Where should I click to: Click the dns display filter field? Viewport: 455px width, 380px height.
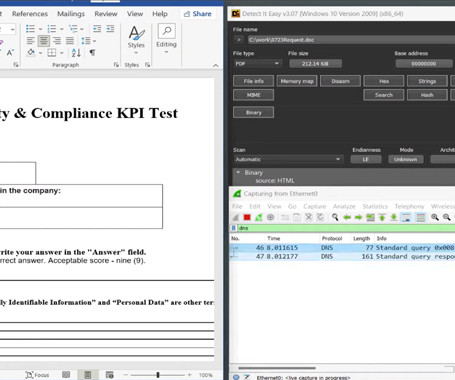click(x=346, y=228)
